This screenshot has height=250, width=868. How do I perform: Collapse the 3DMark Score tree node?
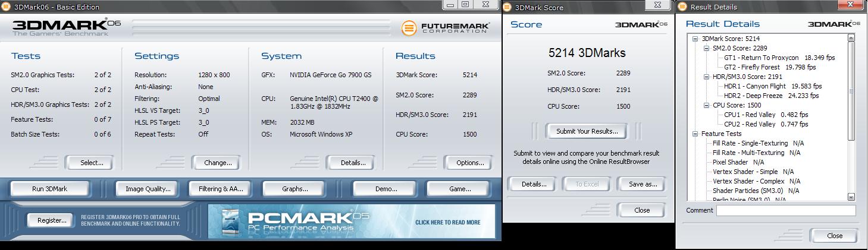[x=695, y=39]
